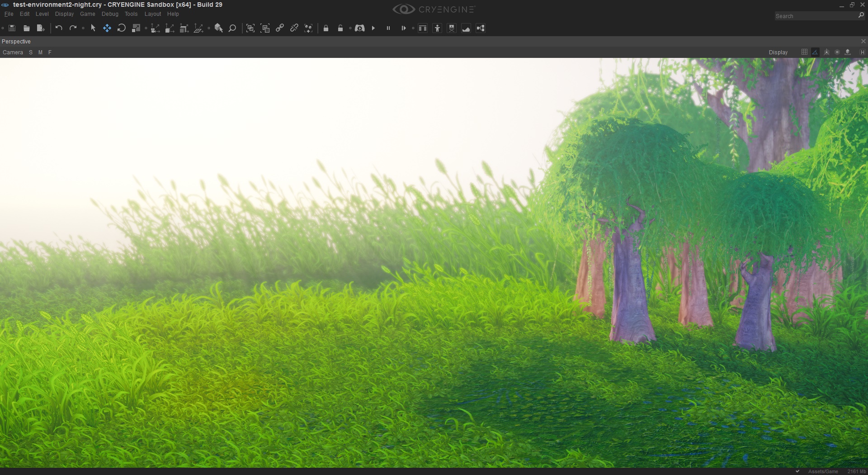This screenshot has height=475, width=868.
Task: Open the Tools menu
Action: pos(131,14)
